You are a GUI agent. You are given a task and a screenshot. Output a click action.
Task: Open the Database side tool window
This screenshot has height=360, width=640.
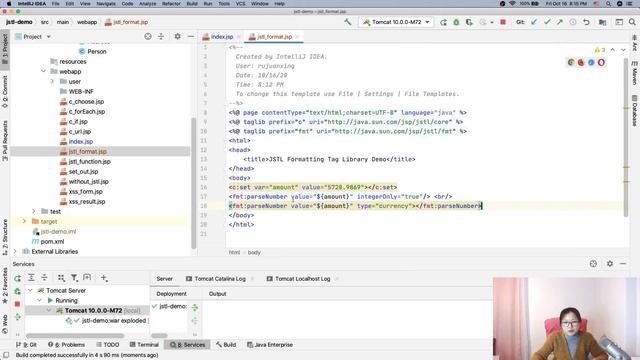click(x=635, y=111)
